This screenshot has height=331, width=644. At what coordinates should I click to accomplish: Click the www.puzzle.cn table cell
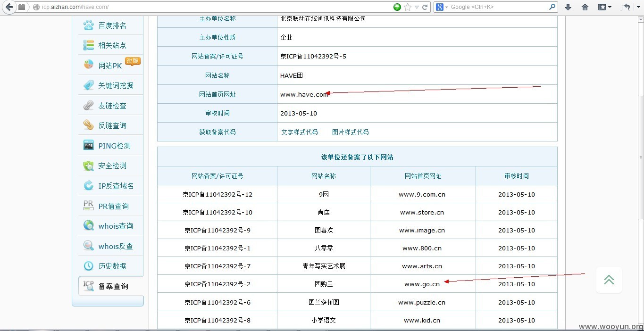click(x=422, y=302)
